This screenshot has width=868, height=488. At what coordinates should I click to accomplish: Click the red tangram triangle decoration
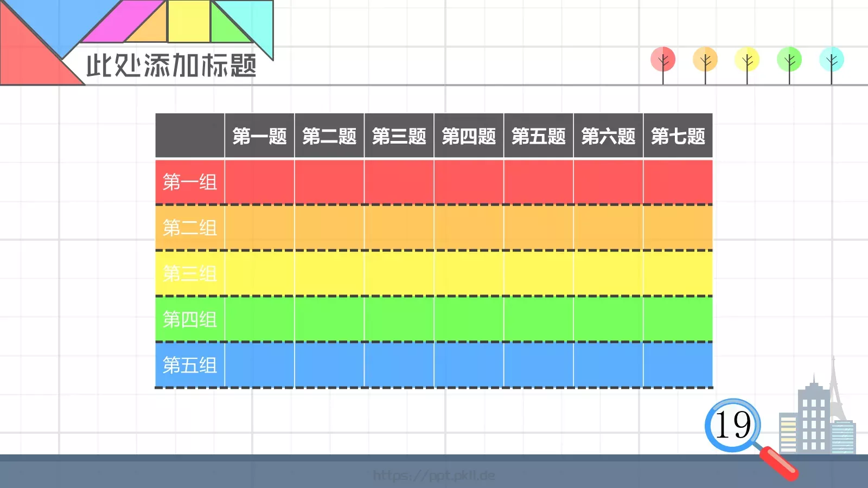click(x=27, y=57)
